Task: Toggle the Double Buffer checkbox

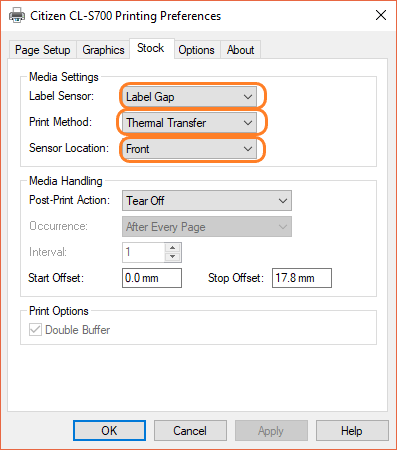Action: 35,330
